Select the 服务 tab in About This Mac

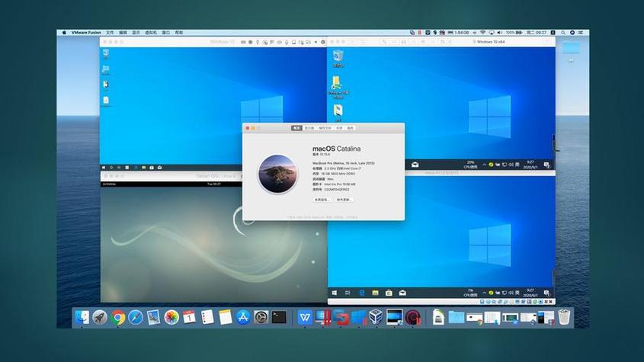[x=351, y=128]
